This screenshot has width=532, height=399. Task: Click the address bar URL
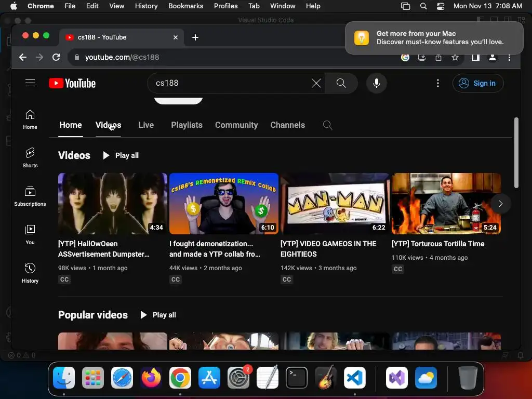click(122, 57)
